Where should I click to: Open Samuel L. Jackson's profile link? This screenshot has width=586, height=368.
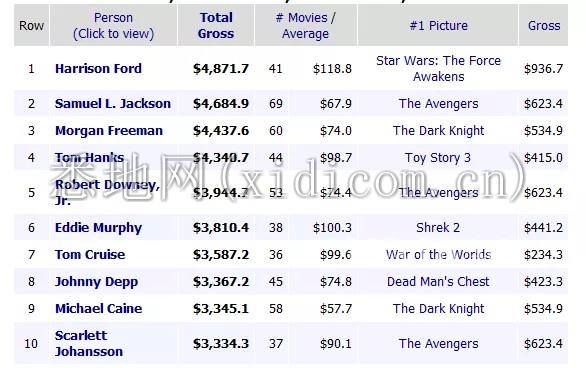click(112, 103)
